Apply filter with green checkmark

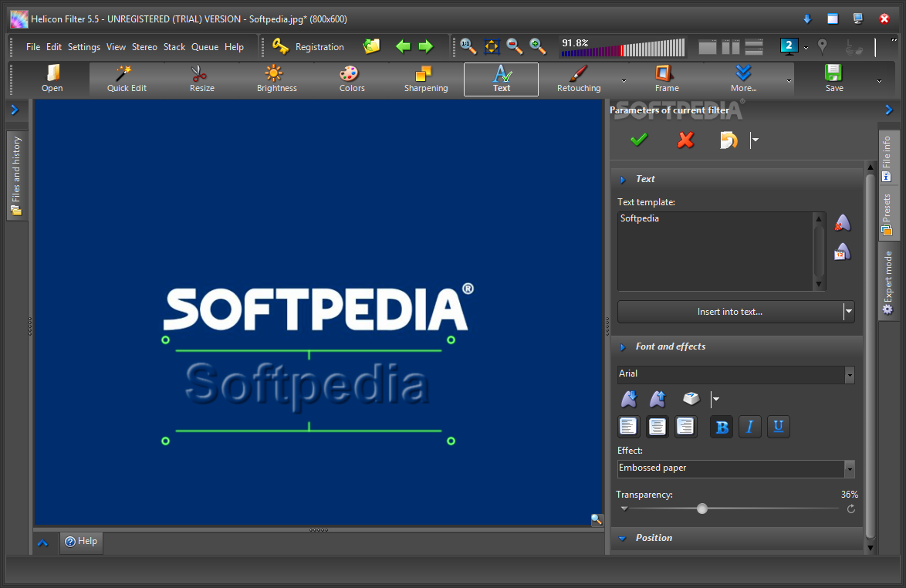pyautogui.click(x=639, y=140)
